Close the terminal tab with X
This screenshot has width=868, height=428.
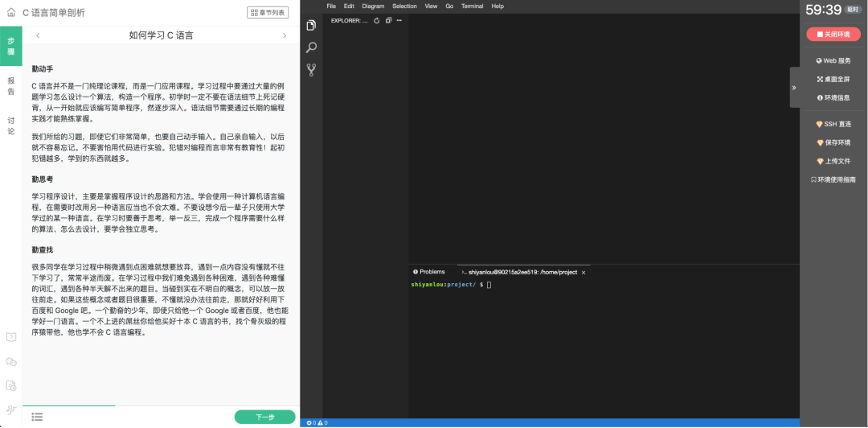[583, 272]
